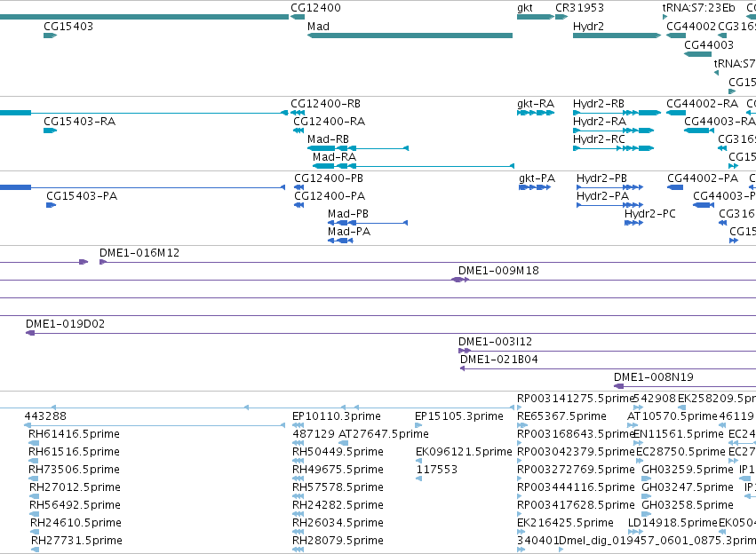
Task: Click the GH03259.5prime EST label
Action: (x=687, y=470)
